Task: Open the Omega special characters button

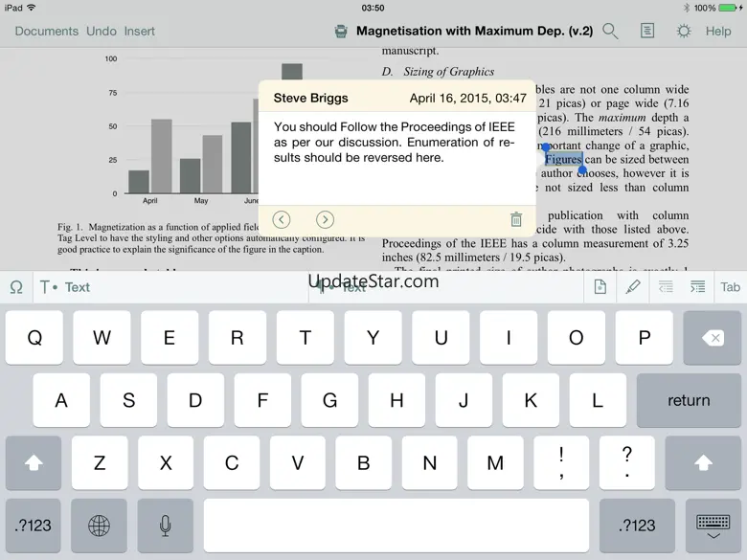Action: (x=16, y=287)
